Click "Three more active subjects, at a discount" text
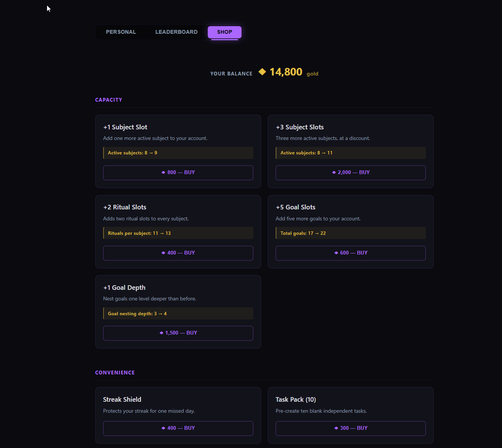The height and width of the screenshot is (448, 502). pos(323,138)
